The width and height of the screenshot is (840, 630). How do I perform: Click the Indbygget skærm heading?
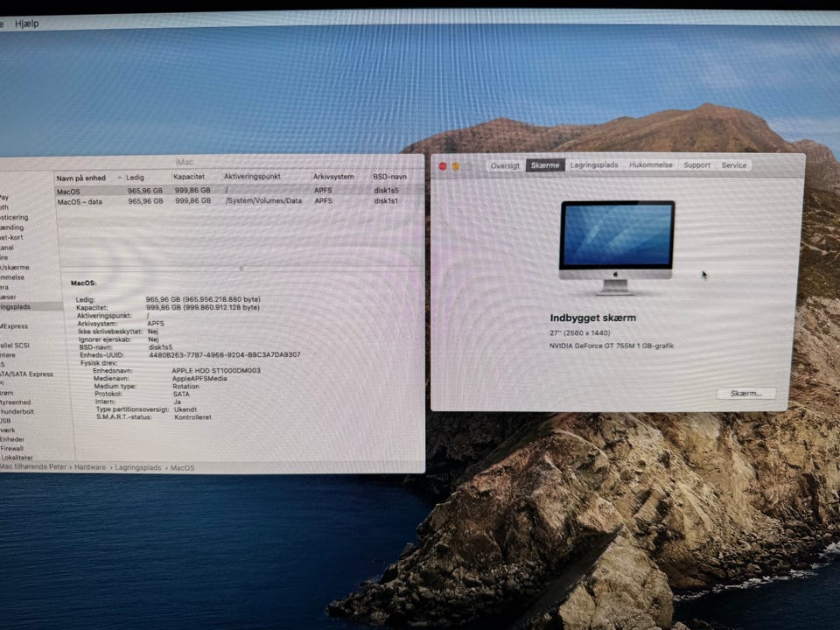coord(593,318)
